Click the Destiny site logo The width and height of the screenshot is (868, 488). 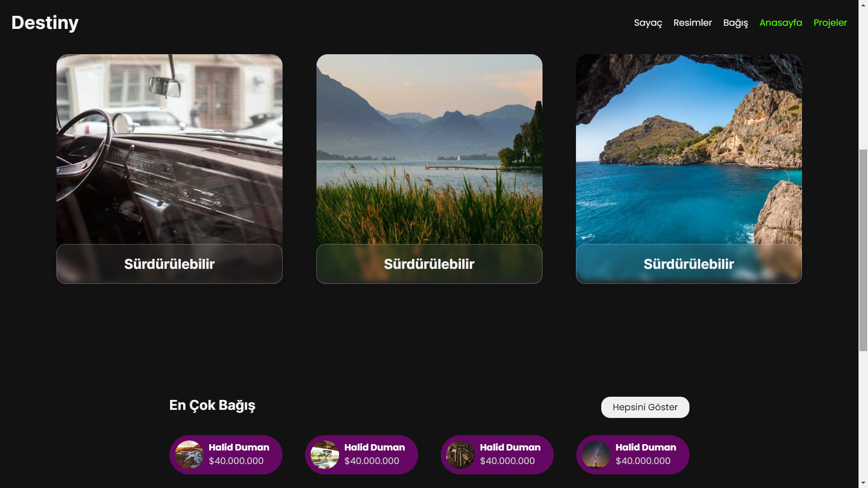pyautogui.click(x=45, y=23)
